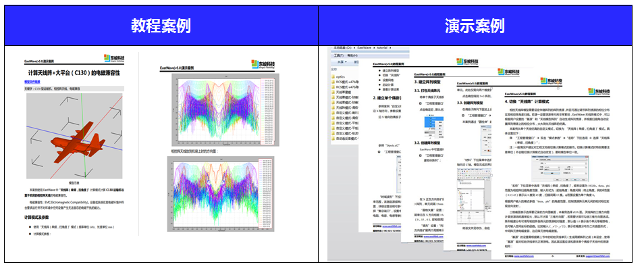Open the lower radiation pattern plot
Viewport: 644px width, 271px height.
tap(221, 193)
